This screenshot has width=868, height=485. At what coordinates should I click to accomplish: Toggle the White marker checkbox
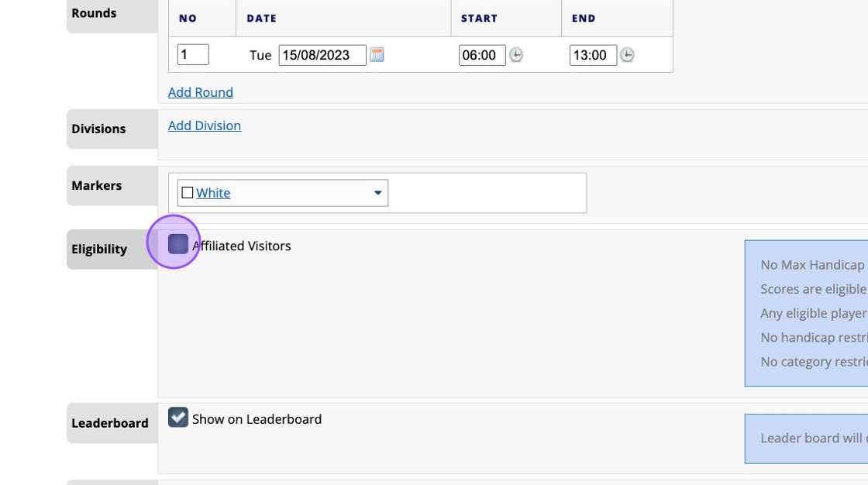187,193
